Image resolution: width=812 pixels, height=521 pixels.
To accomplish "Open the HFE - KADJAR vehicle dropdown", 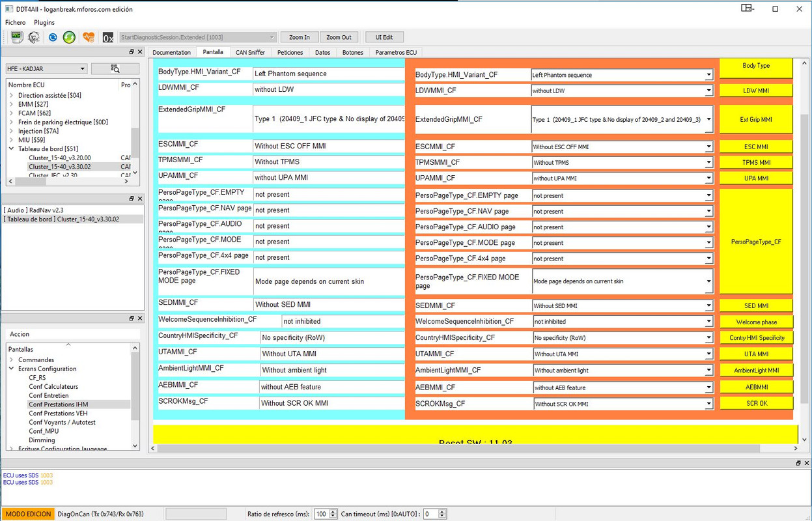I will click(46, 68).
